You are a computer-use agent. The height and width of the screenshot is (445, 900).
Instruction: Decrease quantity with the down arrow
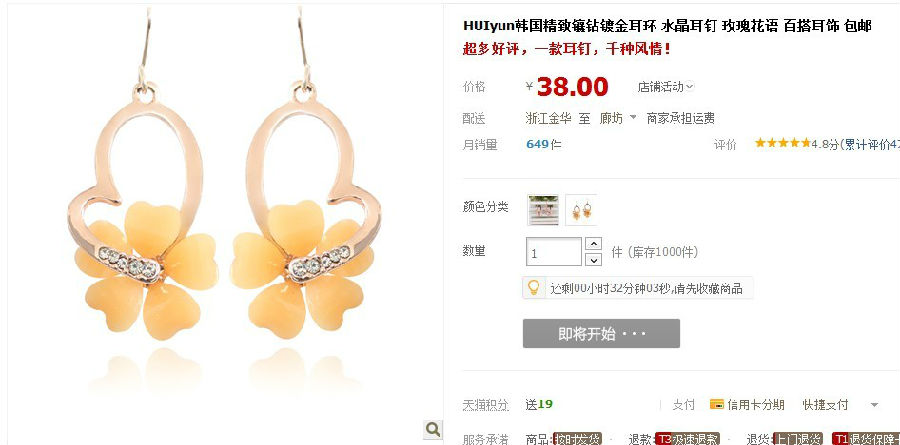[x=593, y=260]
